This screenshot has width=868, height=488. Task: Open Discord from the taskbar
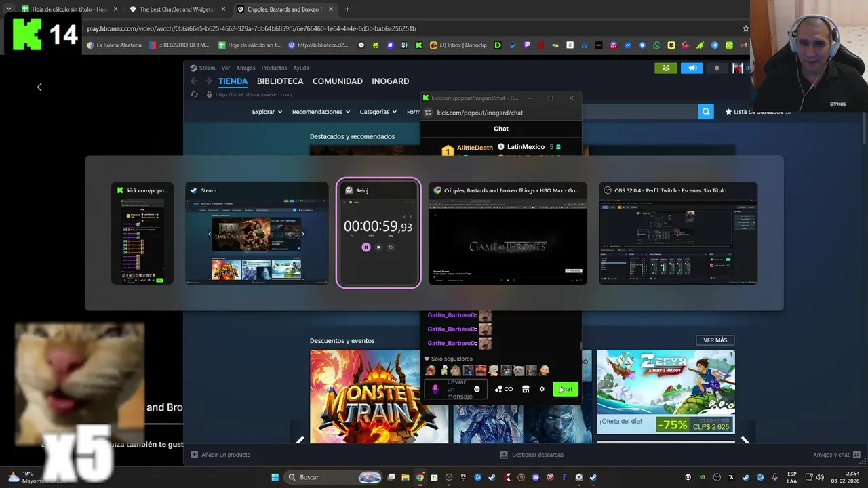pos(536,477)
